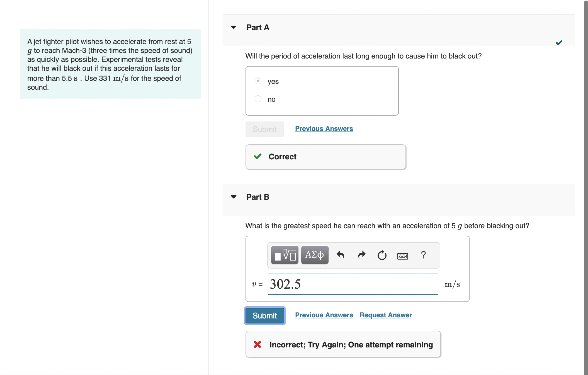Image resolution: width=588 pixels, height=375 pixels.
Task: Collapse the Part B section
Action: (x=234, y=197)
